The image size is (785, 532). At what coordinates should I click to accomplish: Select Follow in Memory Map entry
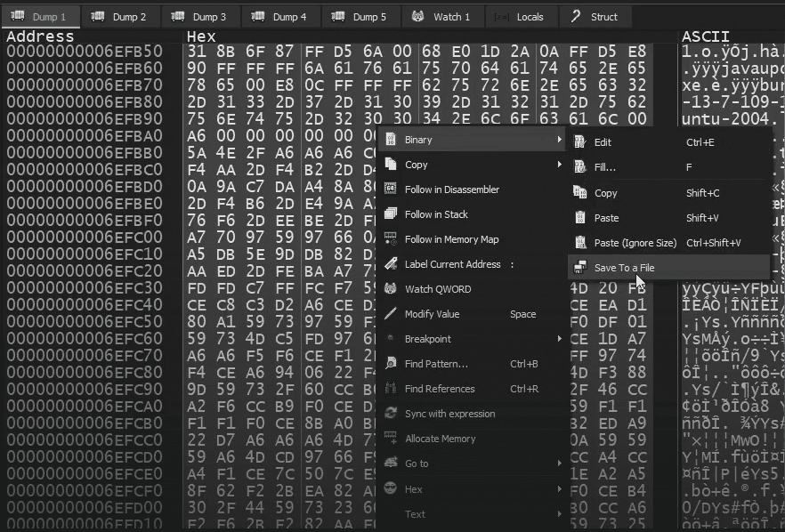473,239
